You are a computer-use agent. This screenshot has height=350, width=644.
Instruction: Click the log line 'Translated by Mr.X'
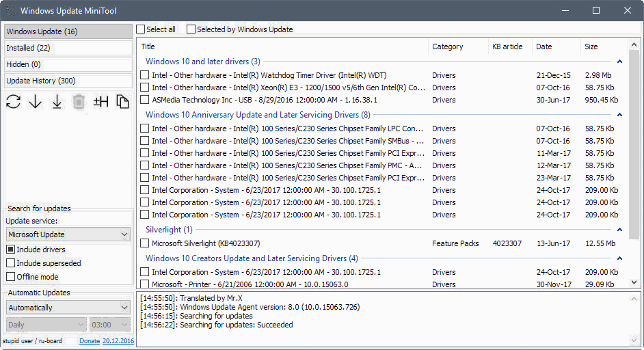(191, 298)
